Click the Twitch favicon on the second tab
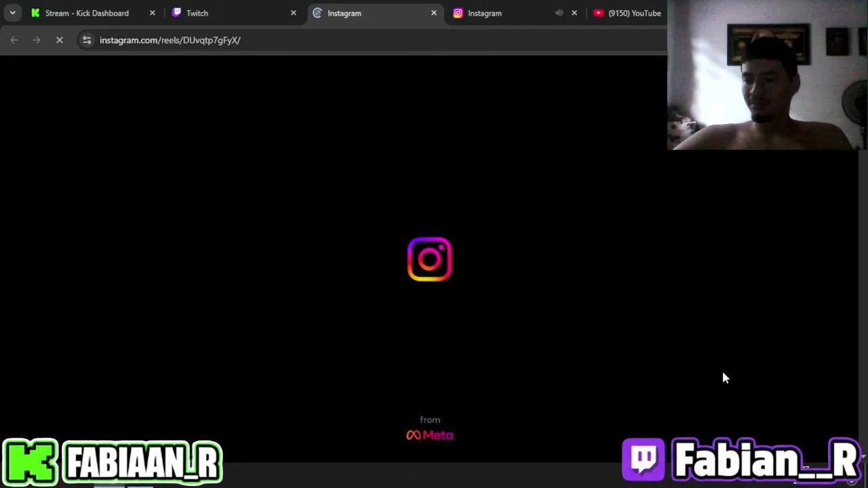Image resolution: width=868 pixels, height=488 pixels. pyautogui.click(x=176, y=13)
